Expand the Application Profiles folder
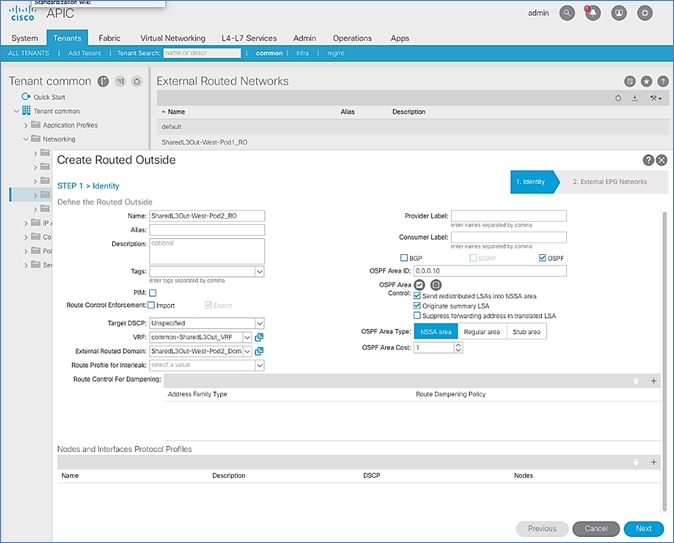Image resolution: width=674 pixels, height=543 pixels. point(26,125)
